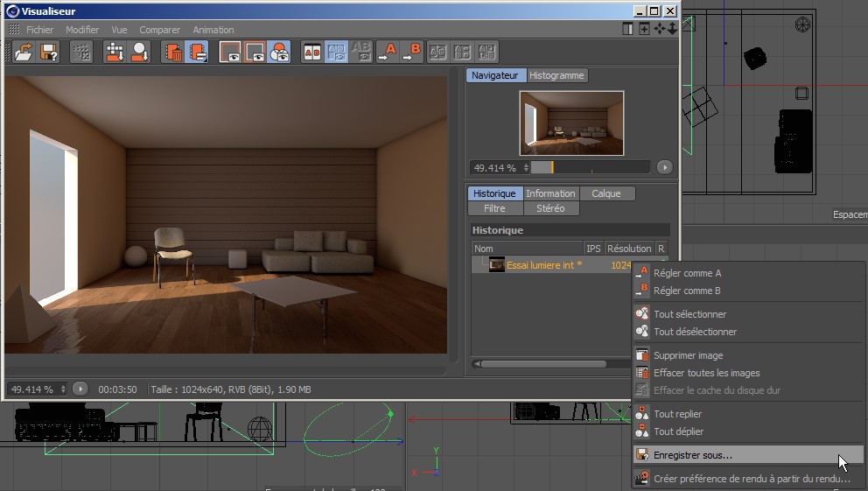Click the split panel icon in Visualiseur header
Viewport: 868px width, 491px height.
point(627,29)
